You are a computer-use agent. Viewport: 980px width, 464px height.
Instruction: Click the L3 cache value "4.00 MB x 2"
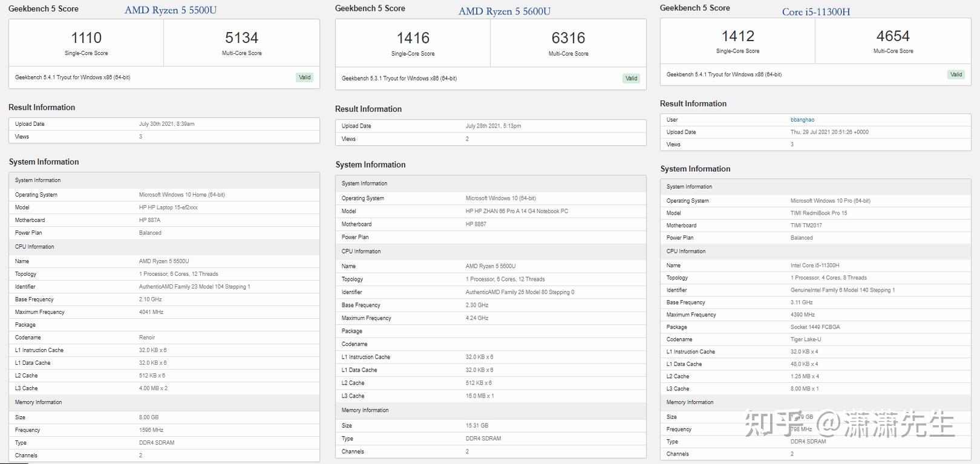(154, 388)
